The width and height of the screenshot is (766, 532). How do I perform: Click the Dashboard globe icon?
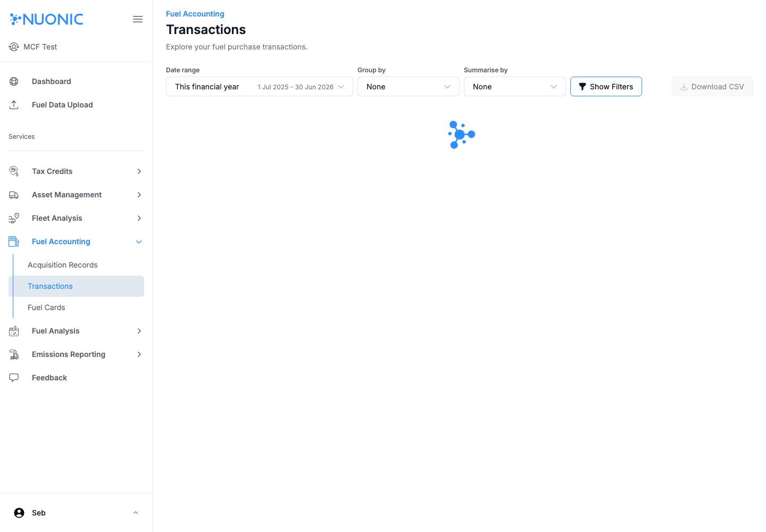pyautogui.click(x=14, y=81)
